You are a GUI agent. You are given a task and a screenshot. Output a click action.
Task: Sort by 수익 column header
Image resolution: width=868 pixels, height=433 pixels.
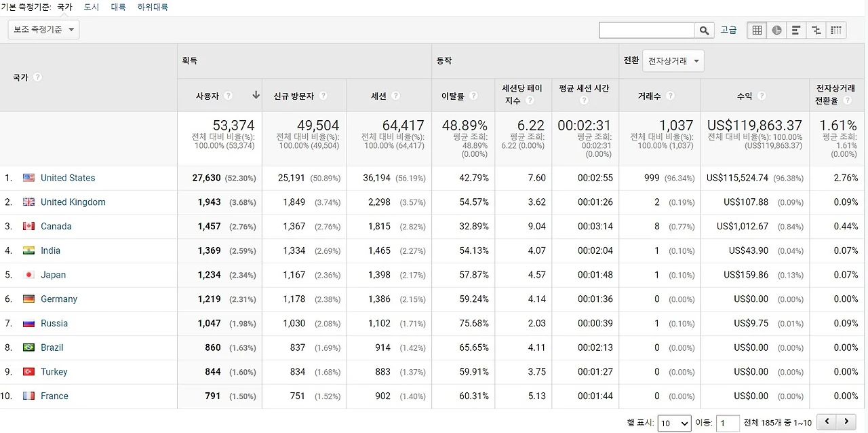[745, 96]
